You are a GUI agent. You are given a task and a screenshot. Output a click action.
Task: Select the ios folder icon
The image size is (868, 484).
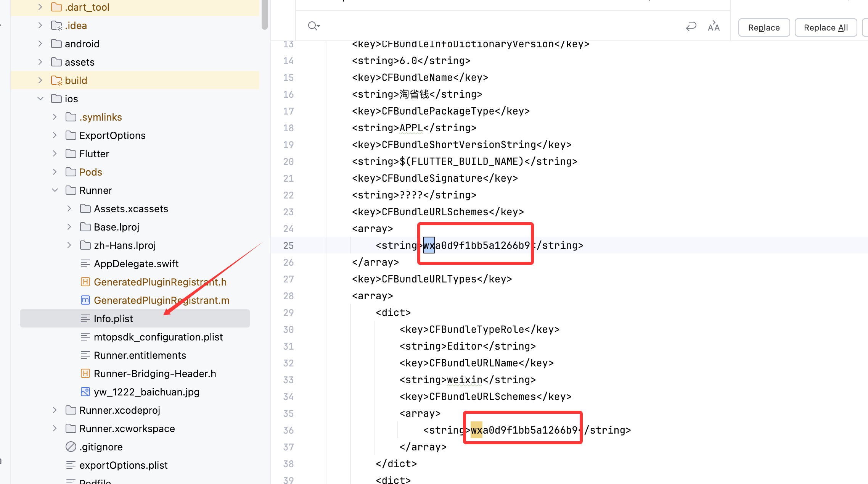click(56, 98)
